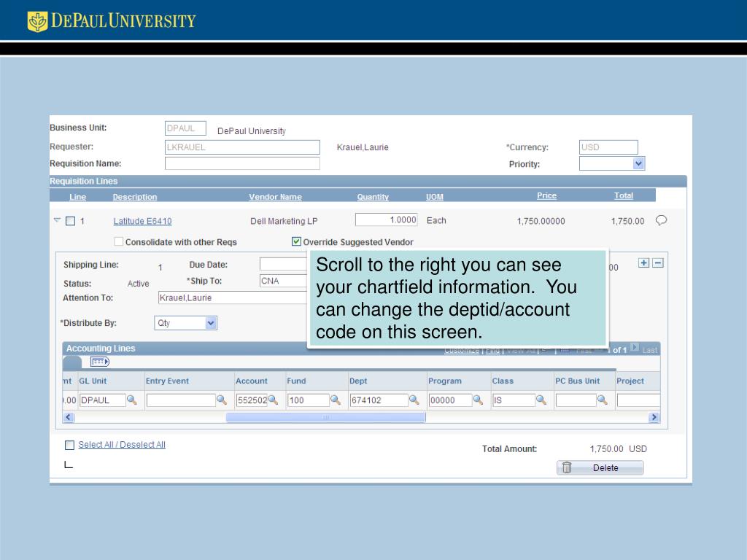Click the Program field 00000

(x=451, y=400)
